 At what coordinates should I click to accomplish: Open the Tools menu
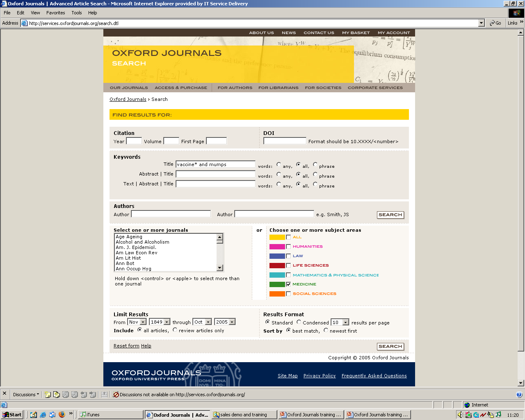(x=77, y=13)
